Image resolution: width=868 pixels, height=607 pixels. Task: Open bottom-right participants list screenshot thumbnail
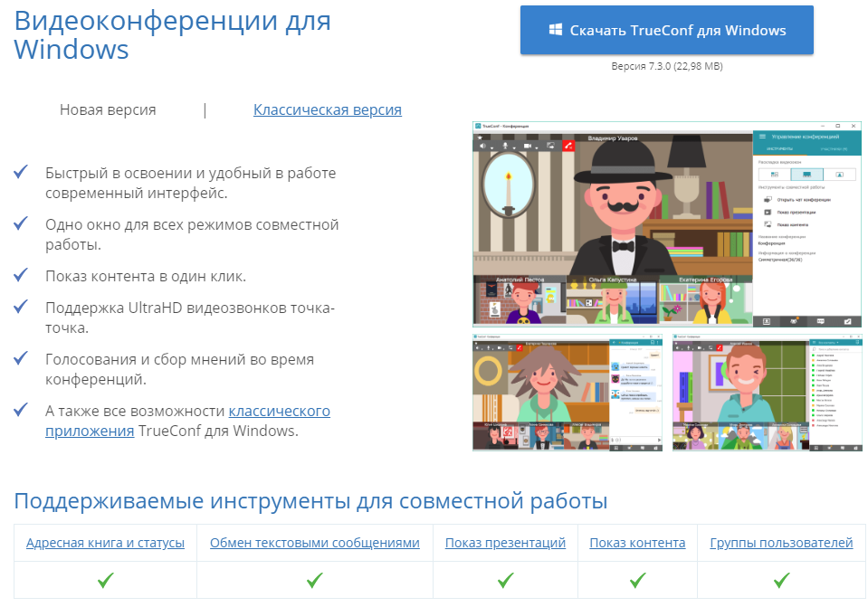click(x=768, y=392)
